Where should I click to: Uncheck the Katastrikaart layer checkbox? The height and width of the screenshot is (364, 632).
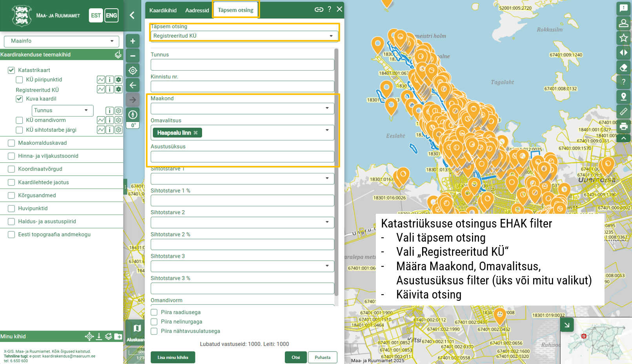pos(11,70)
